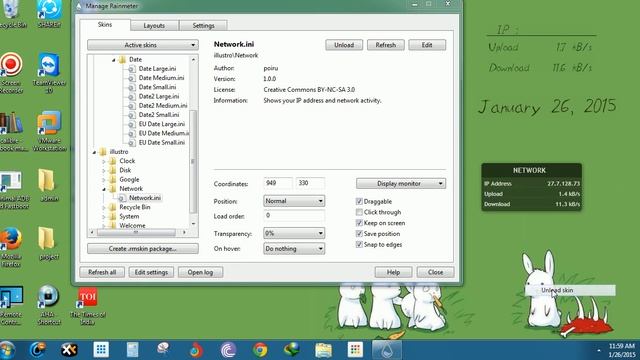Click the Windows Start orb

pos(7,350)
